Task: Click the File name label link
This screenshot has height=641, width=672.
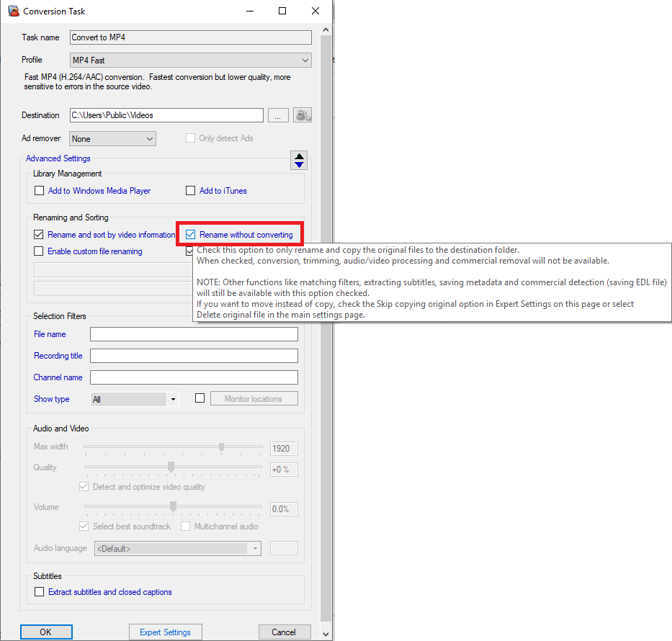Action: coord(50,334)
